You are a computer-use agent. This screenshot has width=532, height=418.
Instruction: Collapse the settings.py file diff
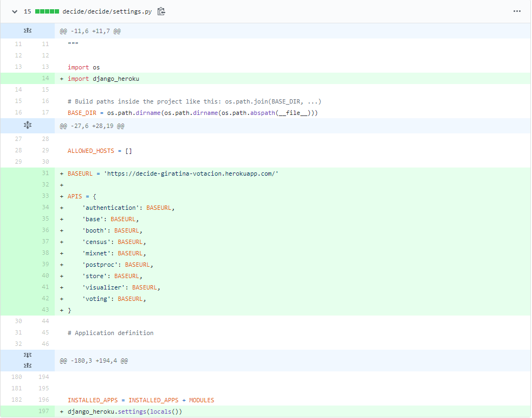[15, 11]
